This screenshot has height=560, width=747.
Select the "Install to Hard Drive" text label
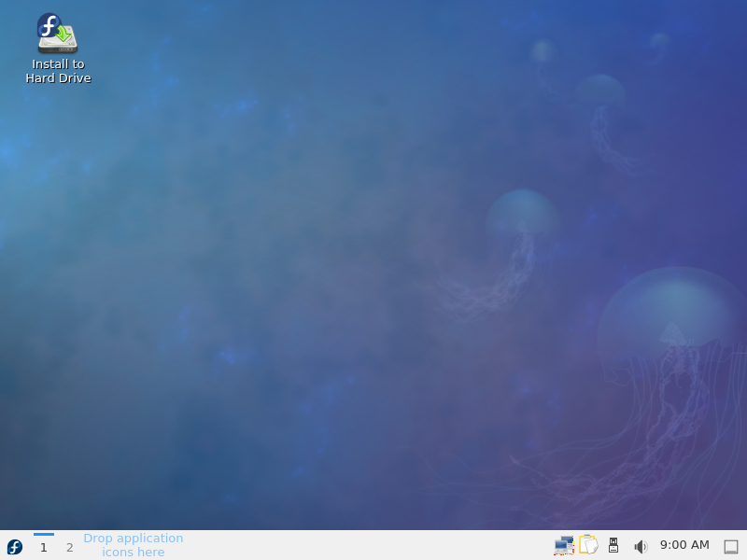tap(58, 71)
